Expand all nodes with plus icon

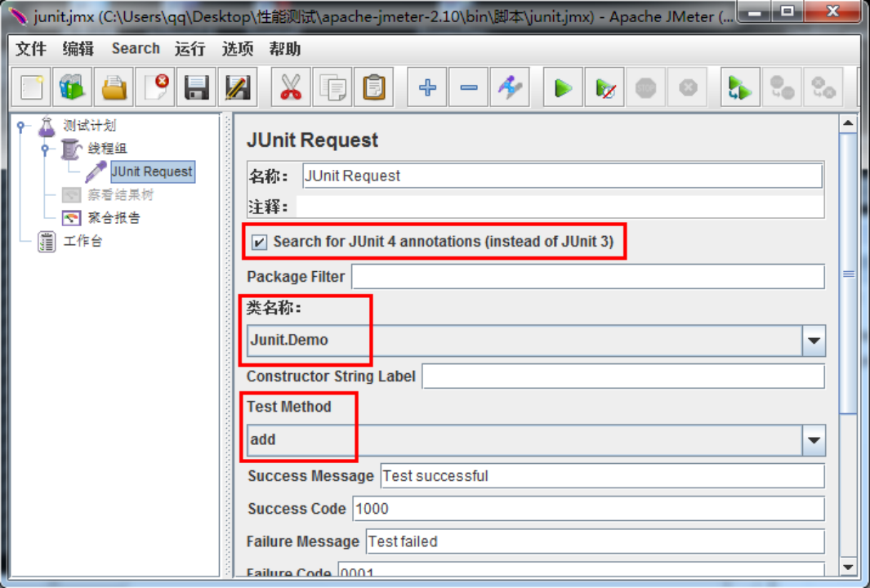click(x=427, y=87)
